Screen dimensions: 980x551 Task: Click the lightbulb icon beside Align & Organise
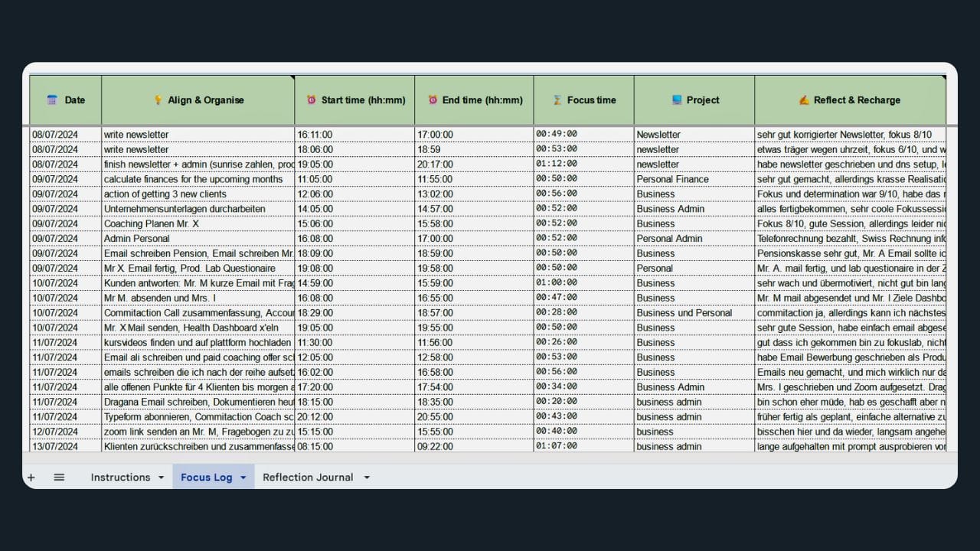coord(158,100)
